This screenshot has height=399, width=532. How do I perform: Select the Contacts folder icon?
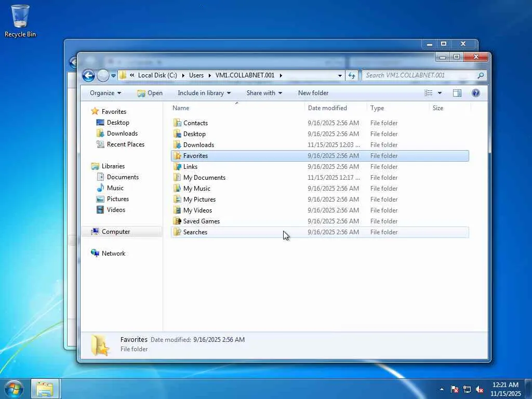point(177,123)
